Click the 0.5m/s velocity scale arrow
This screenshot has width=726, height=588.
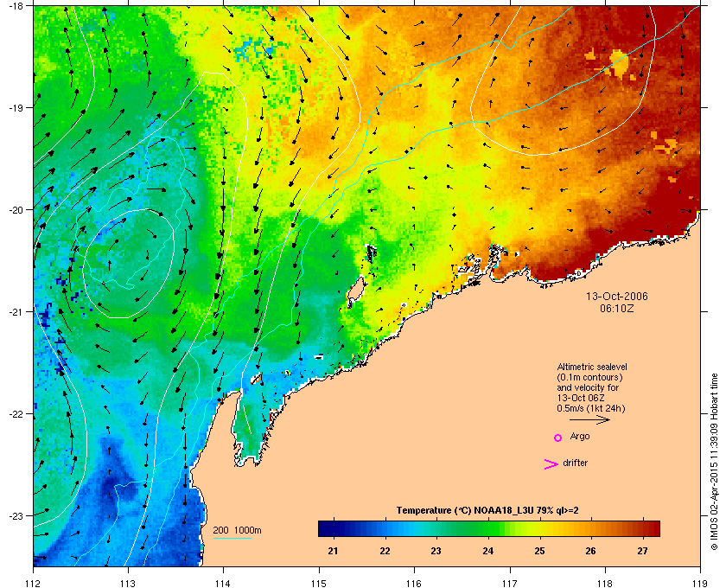pos(589,420)
